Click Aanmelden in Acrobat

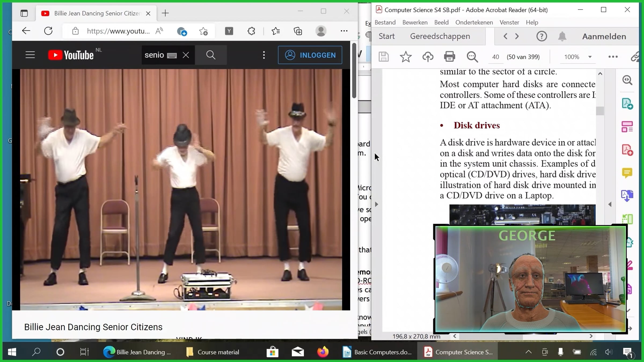(x=604, y=36)
